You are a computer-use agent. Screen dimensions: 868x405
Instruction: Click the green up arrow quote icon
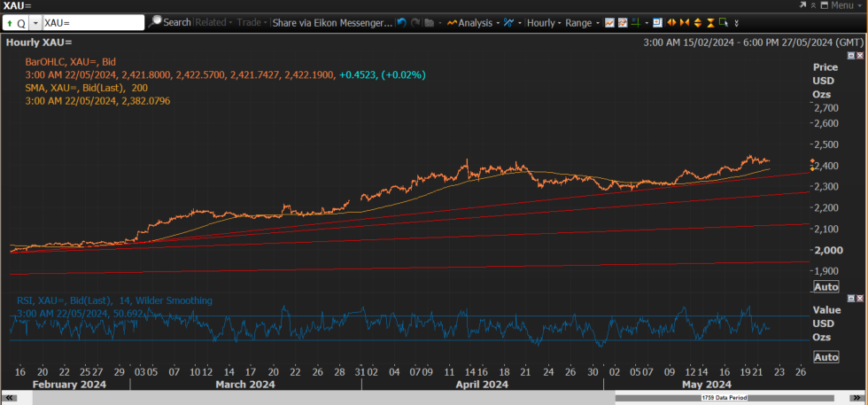[x=11, y=23]
